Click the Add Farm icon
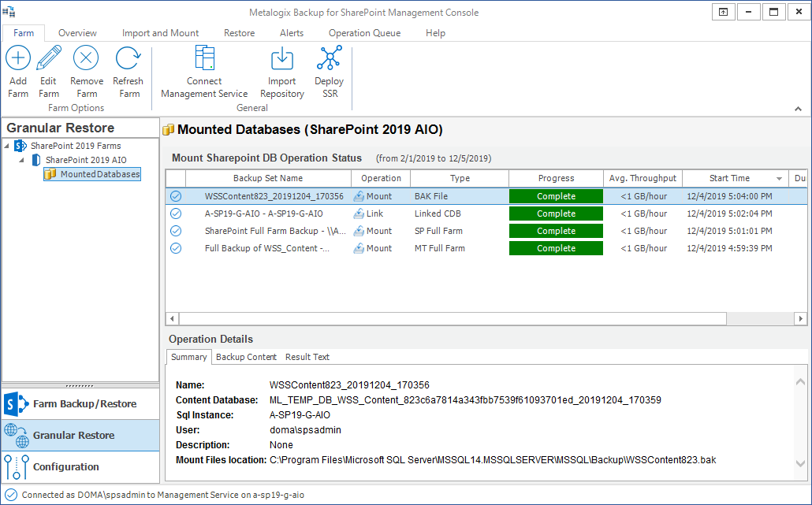Screen dimensions: 812x505 18,58
